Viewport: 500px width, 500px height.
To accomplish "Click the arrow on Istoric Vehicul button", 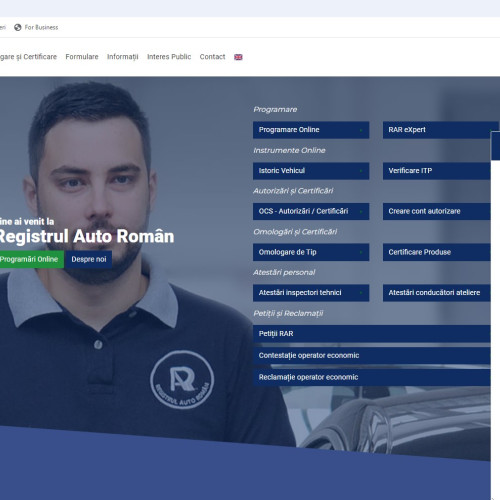I will click(x=361, y=171).
